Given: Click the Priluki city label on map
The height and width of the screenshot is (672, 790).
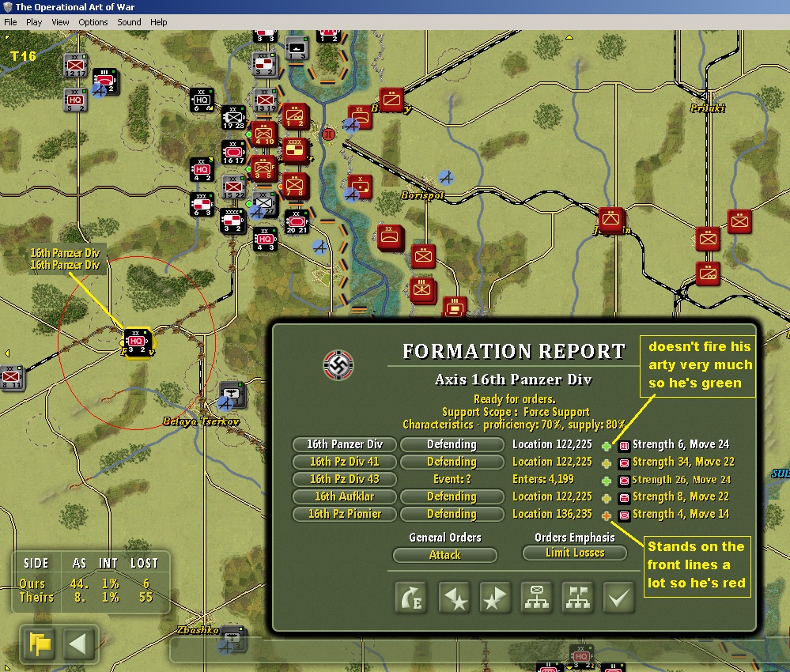Looking at the screenshot, I should [708, 108].
